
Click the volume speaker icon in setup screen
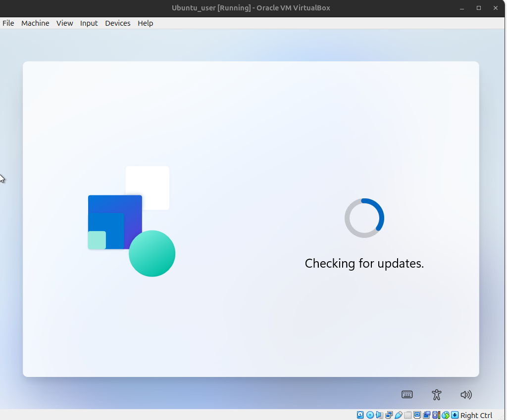click(466, 394)
